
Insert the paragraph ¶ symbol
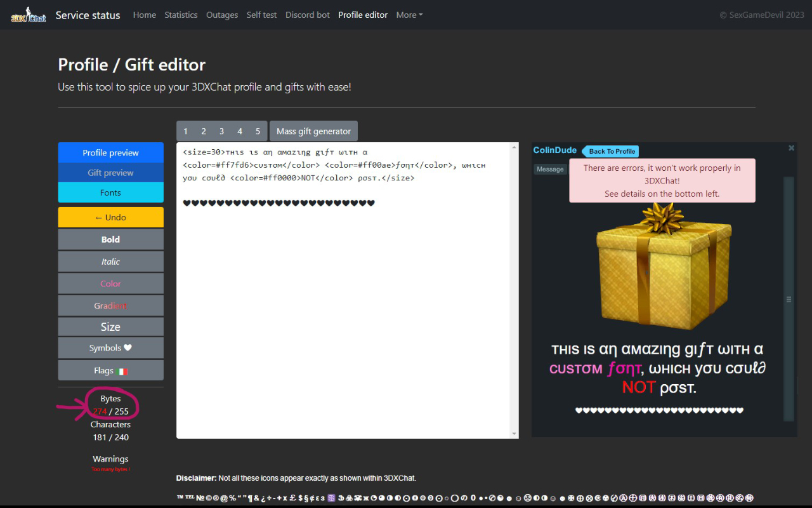pos(250,497)
